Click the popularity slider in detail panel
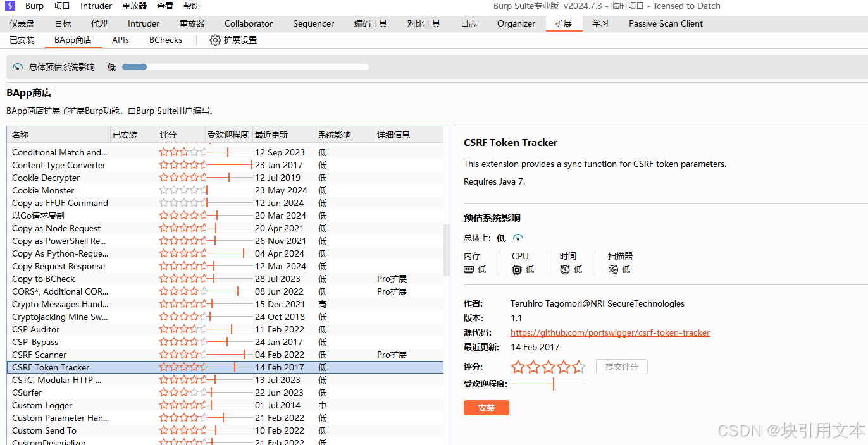 pos(549,384)
